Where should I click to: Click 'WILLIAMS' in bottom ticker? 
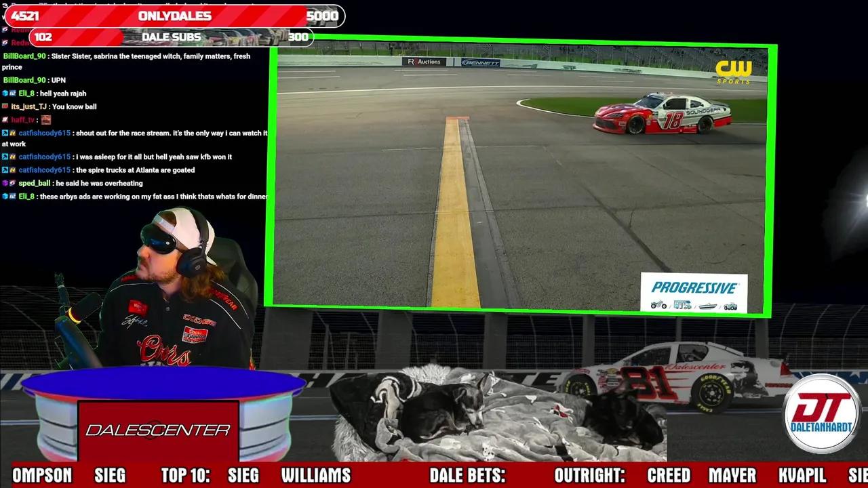tap(315, 476)
